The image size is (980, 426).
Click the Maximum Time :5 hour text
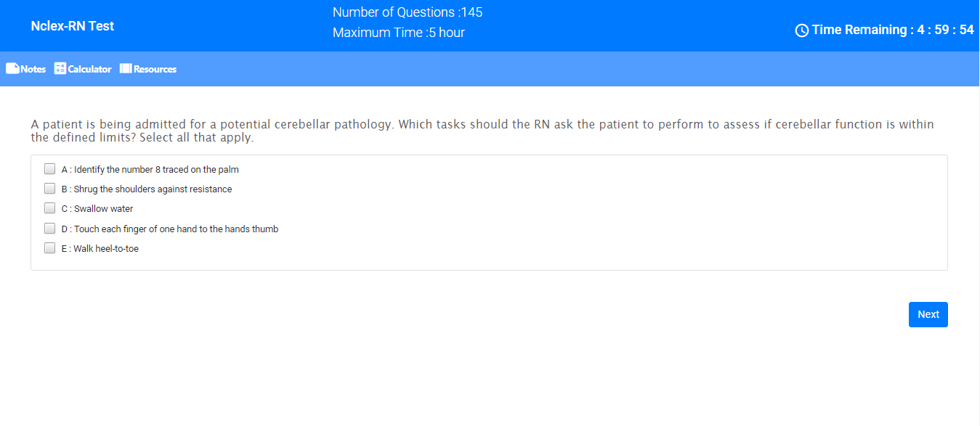399,33
